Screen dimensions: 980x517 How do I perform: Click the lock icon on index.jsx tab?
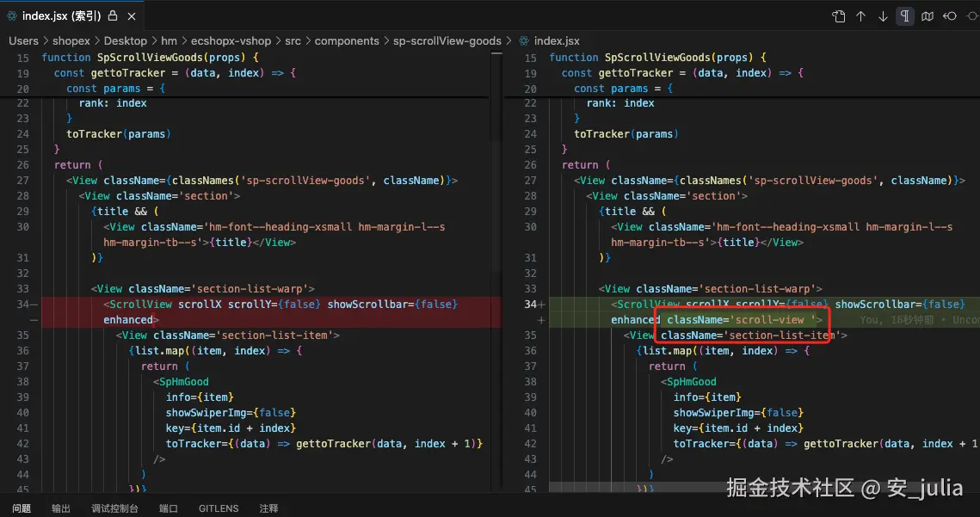[x=113, y=15]
